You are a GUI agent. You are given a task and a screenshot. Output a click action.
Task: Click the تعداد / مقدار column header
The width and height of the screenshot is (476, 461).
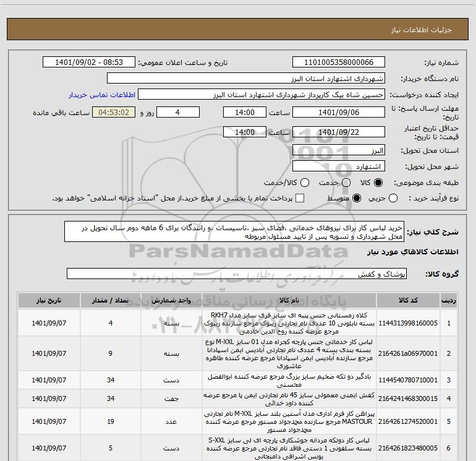(111, 301)
